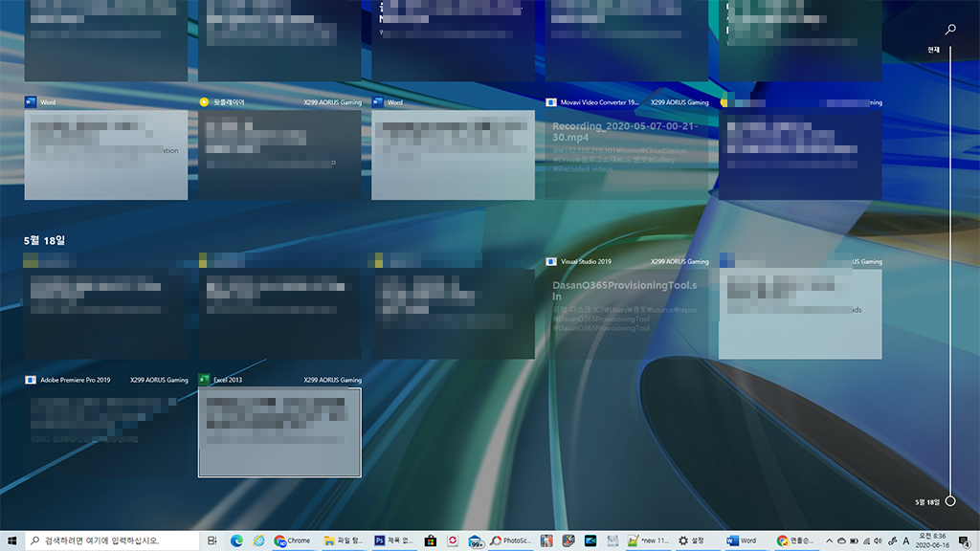Image resolution: width=980 pixels, height=551 pixels.
Task: Launch Internet Explorer from taskbar
Action: [x=258, y=540]
